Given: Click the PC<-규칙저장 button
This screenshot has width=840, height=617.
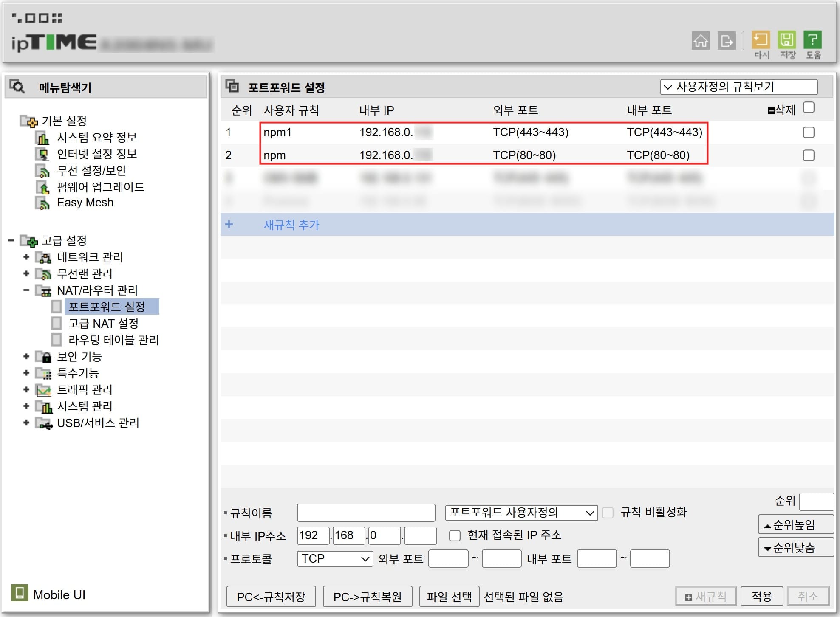Looking at the screenshot, I should pos(271,597).
